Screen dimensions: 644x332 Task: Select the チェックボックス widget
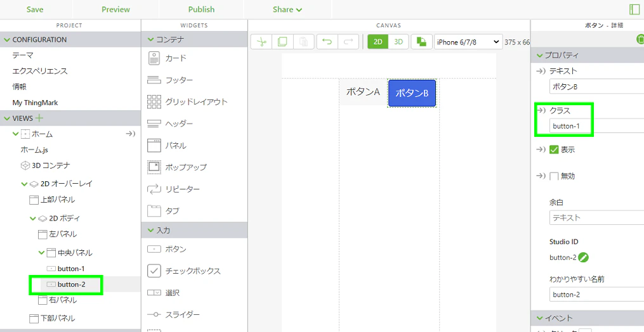(x=184, y=271)
